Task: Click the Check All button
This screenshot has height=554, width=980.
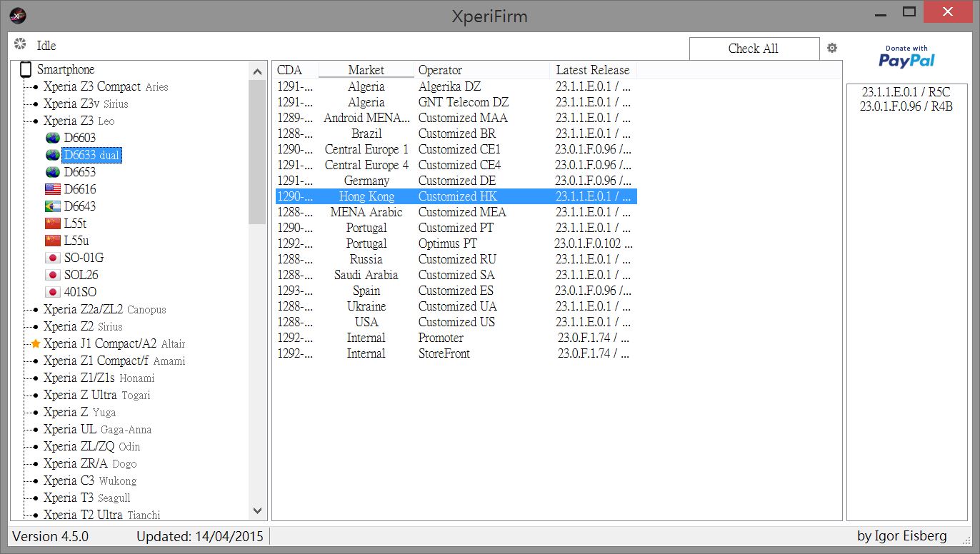Action: 754,49
